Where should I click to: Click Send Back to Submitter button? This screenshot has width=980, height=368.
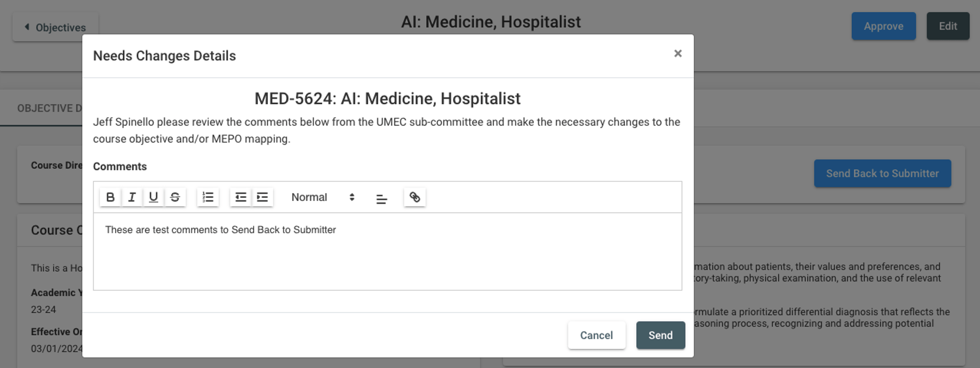[x=882, y=173]
